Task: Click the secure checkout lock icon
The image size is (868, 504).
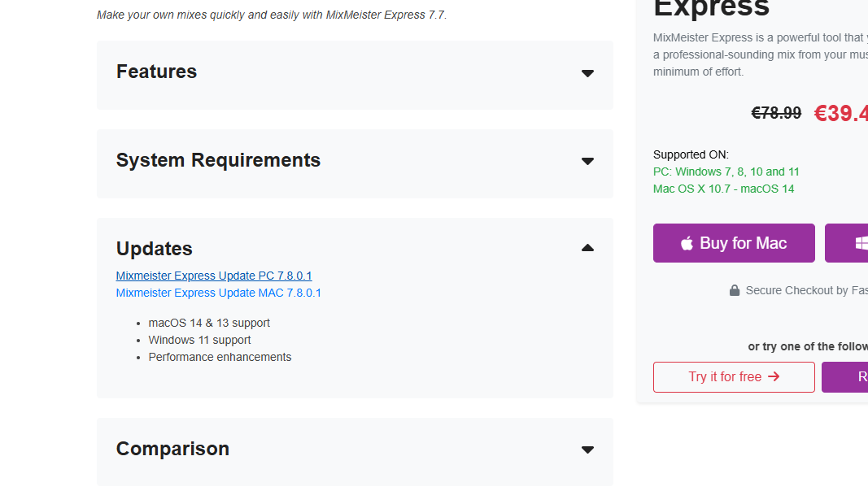Action: point(734,290)
